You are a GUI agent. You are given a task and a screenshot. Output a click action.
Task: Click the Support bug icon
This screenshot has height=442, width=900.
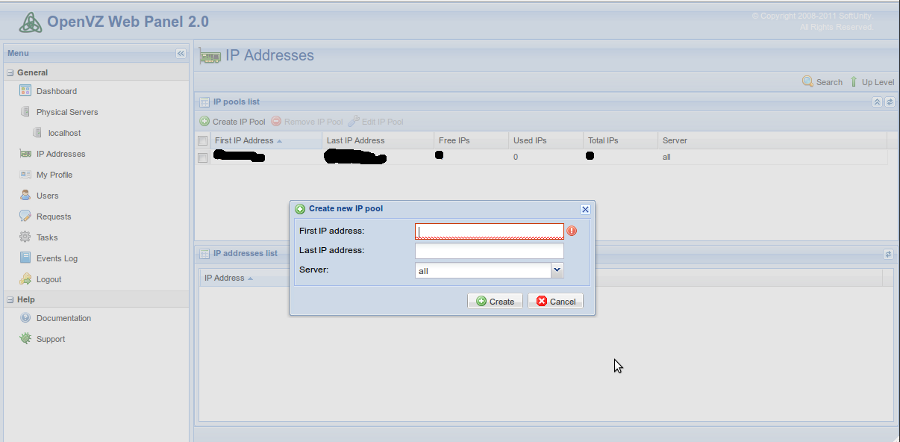(x=25, y=338)
